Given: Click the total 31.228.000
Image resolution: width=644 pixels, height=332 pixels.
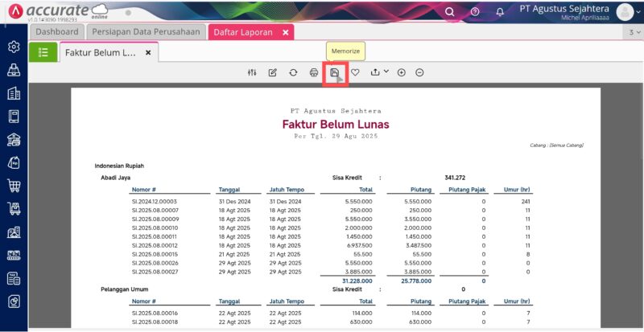Looking at the screenshot, I should tap(357, 281).
